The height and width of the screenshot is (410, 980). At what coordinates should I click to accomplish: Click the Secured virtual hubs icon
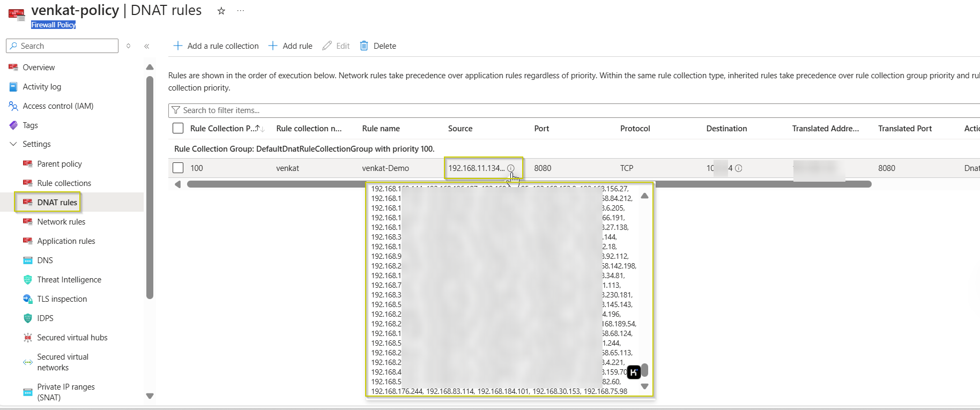[28, 338]
